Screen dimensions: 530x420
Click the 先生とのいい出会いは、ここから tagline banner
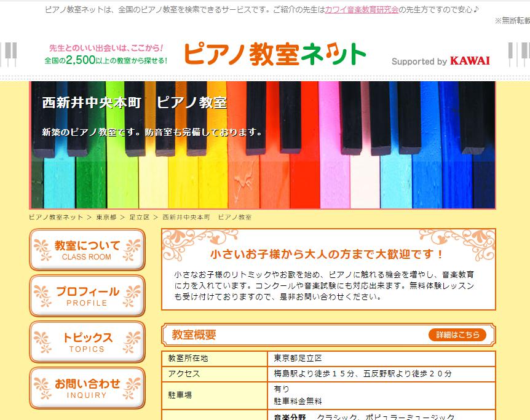pyautogui.click(x=105, y=55)
